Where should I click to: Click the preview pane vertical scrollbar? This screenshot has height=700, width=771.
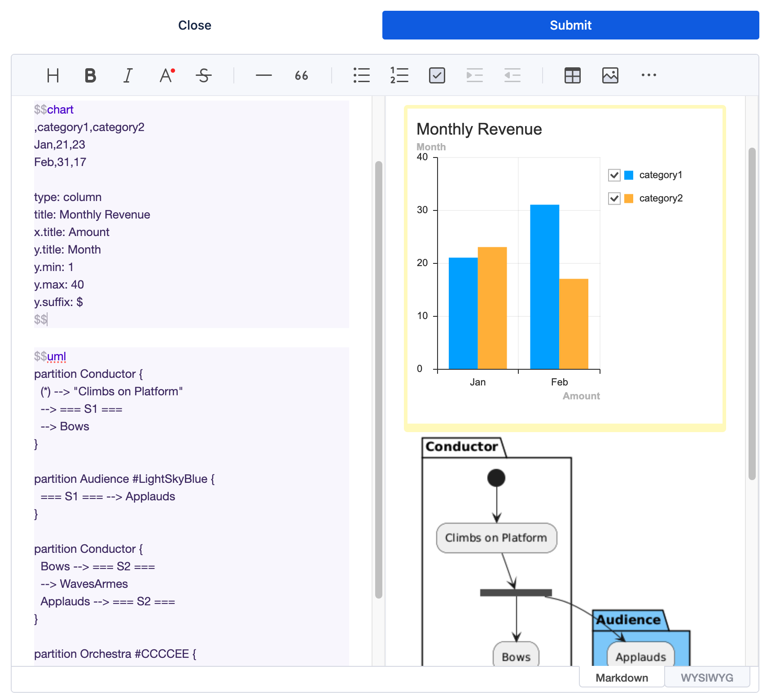coord(752,314)
